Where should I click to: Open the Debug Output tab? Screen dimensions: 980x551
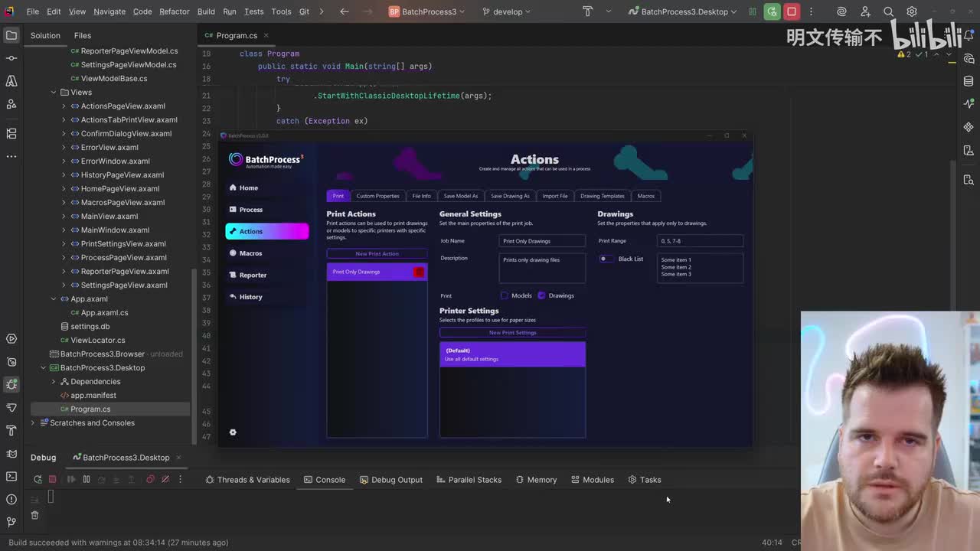tap(390, 480)
